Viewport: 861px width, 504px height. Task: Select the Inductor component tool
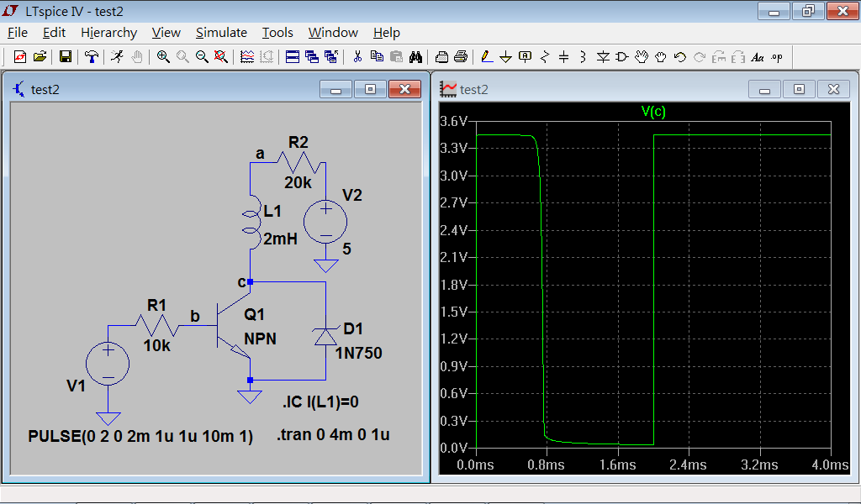[x=584, y=56]
